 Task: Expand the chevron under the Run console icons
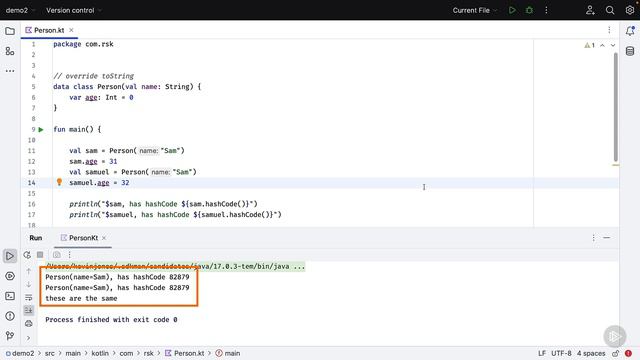click(x=29, y=338)
